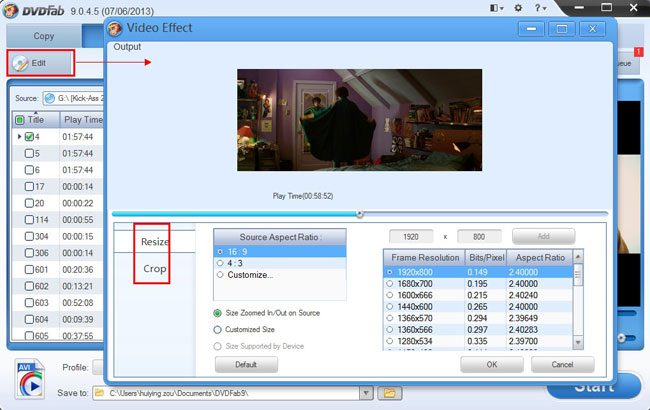The height and width of the screenshot is (410, 650).
Task: Check title 601 checkbox
Action: [29, 269]
